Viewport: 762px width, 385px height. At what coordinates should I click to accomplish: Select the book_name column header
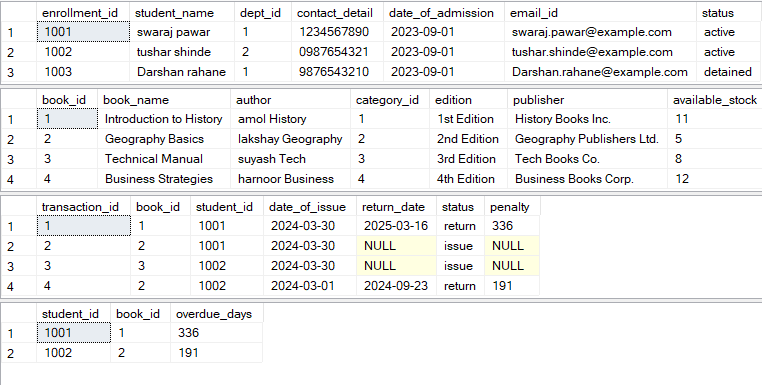tap(164, 100)
